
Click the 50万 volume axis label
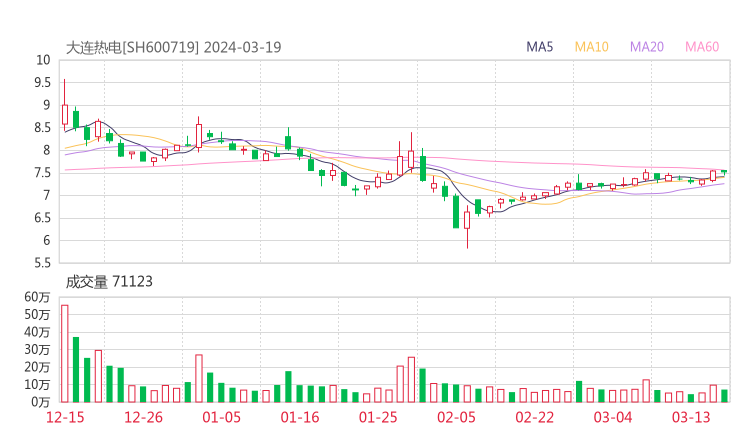[37, 314]
